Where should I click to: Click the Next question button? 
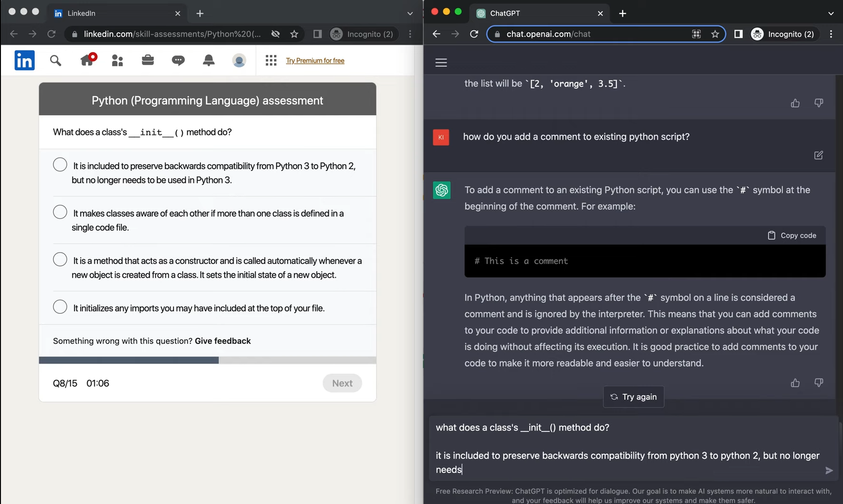click(342, 383)
